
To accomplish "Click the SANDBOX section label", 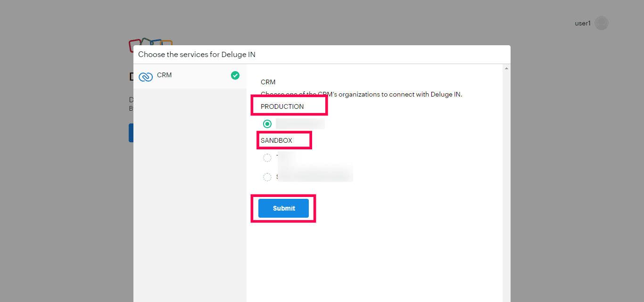I will coord(276,140).
